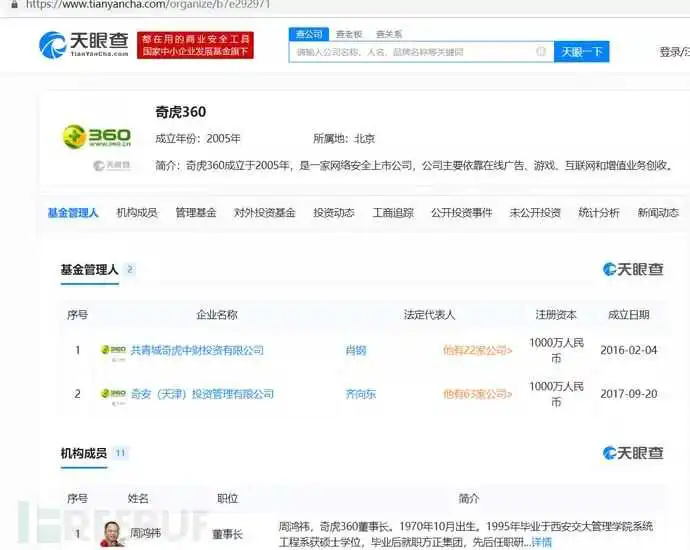The image size is (690, 550).
Task: Click the name 周鸿祎 in members table
Action: tap(145, 533)
